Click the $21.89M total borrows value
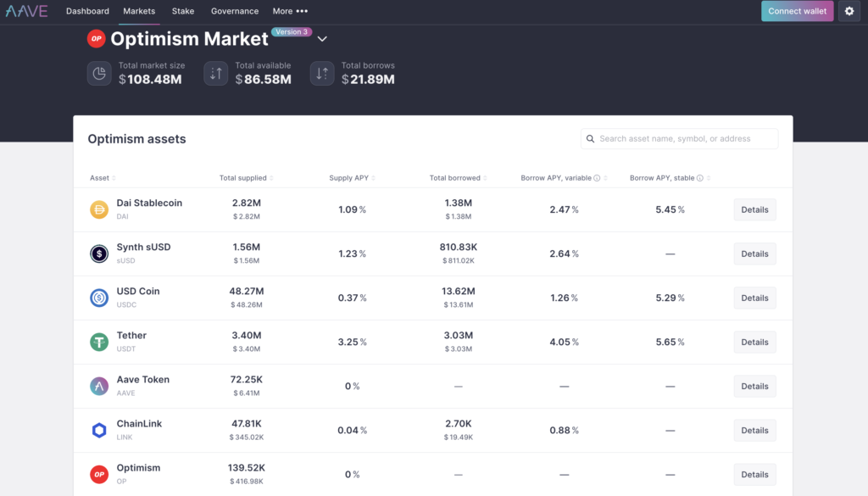Screen dimensions: 868x496 click(368, 80)
